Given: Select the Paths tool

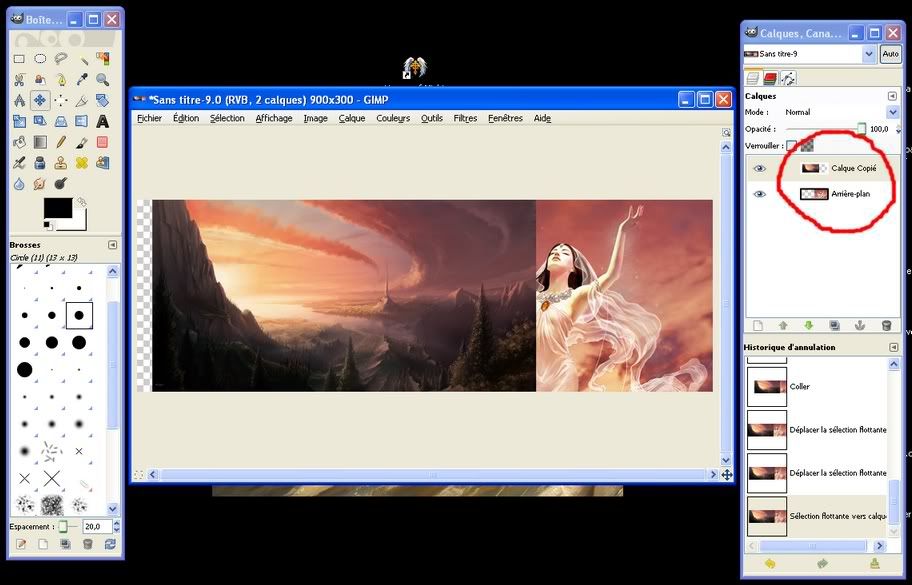Looking at the screenshot, I should [61, 80].
